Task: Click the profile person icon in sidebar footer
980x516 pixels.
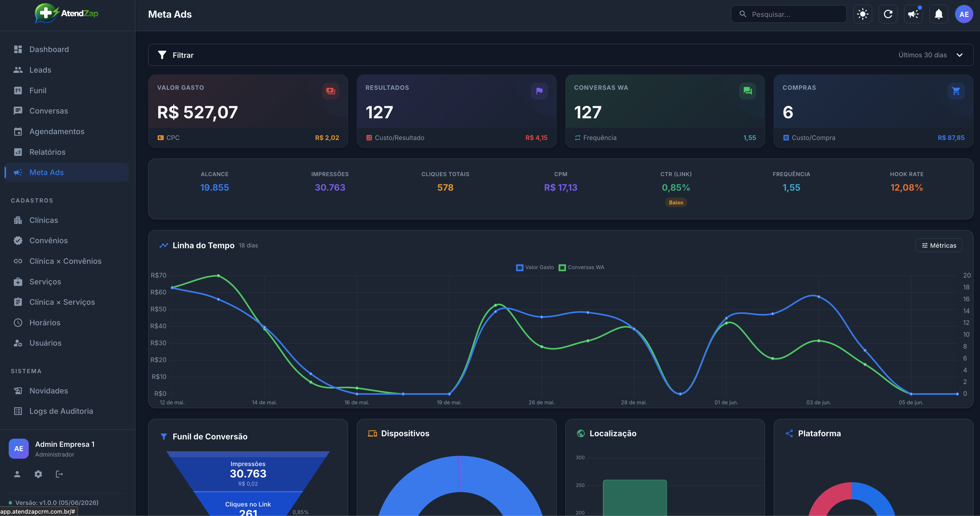Action: (x=17, y=474)
